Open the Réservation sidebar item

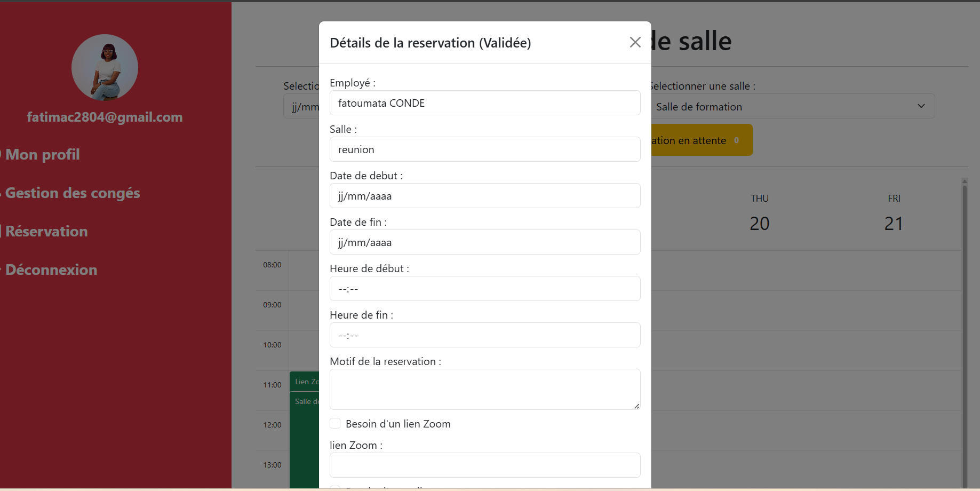(x=46, y=231)
